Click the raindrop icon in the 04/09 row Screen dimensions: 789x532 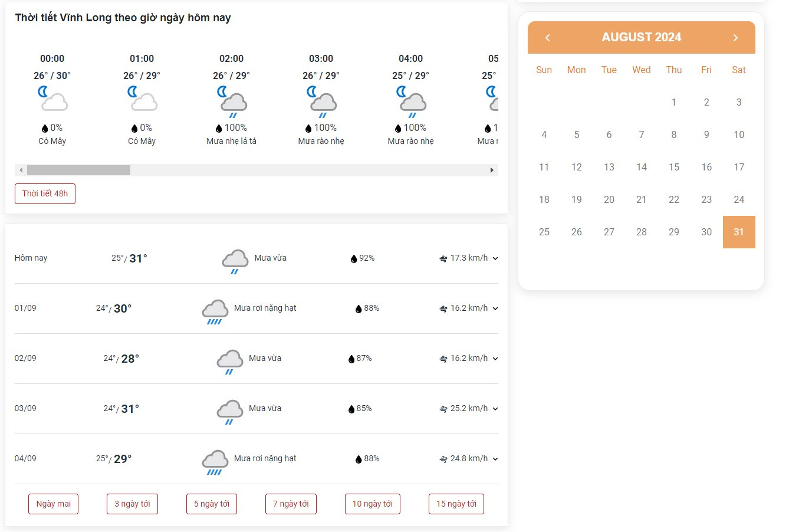pyautogui.click(x=359, y=459)
